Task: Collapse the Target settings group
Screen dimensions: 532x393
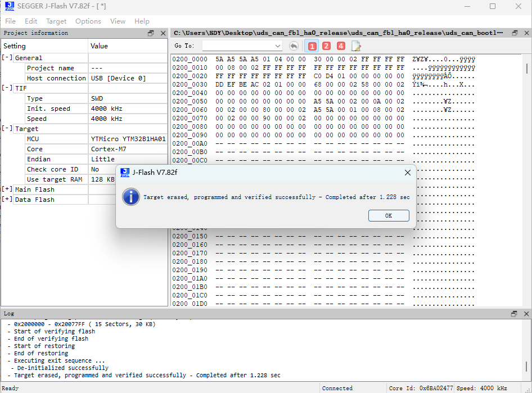Action: 7,129
